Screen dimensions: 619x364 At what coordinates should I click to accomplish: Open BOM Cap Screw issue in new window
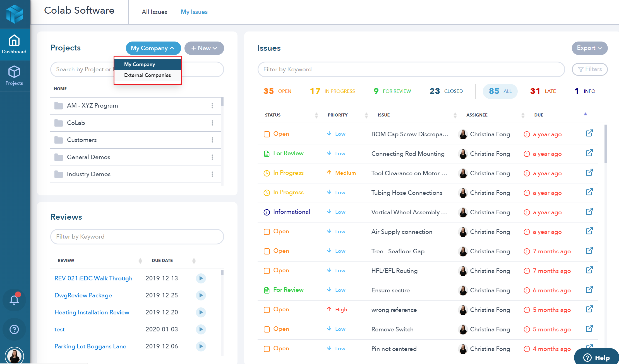pyautogui.click(x=589, y=133)
